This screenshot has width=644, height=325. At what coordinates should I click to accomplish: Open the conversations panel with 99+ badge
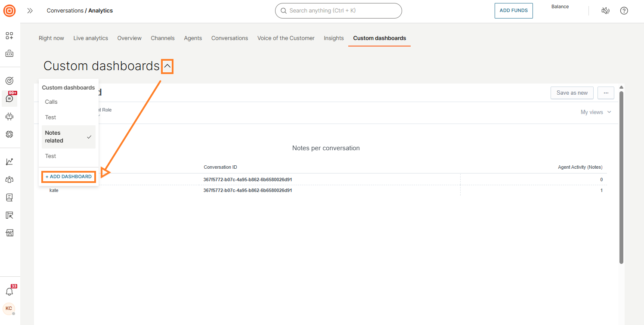coord(9,98)
